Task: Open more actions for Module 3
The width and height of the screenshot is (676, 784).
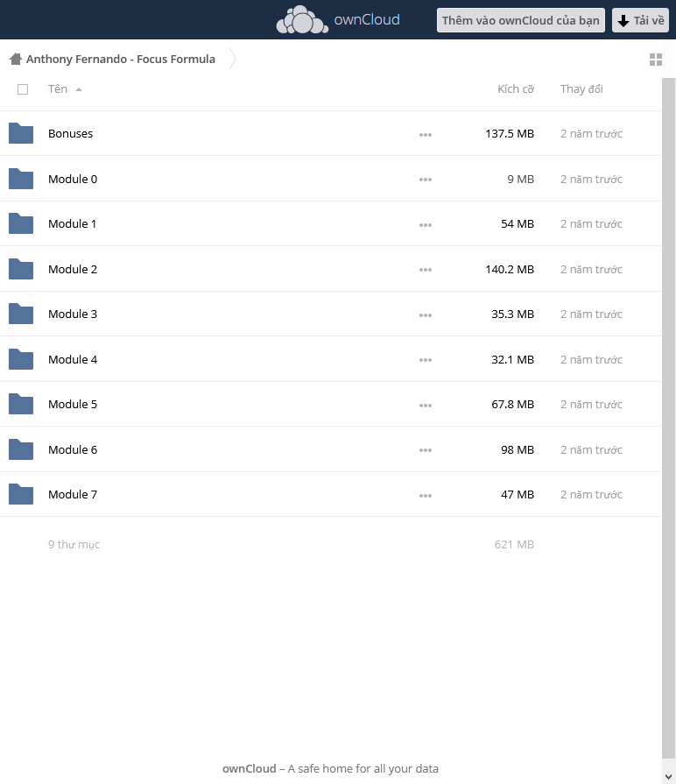Action: pos(426,315)
